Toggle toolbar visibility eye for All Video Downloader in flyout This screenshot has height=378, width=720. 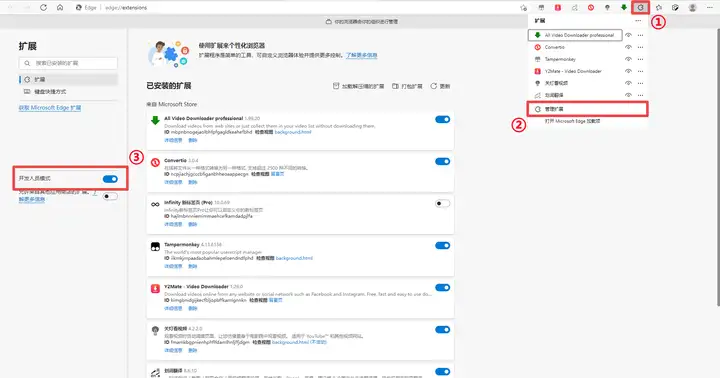(x=628, y=35)
